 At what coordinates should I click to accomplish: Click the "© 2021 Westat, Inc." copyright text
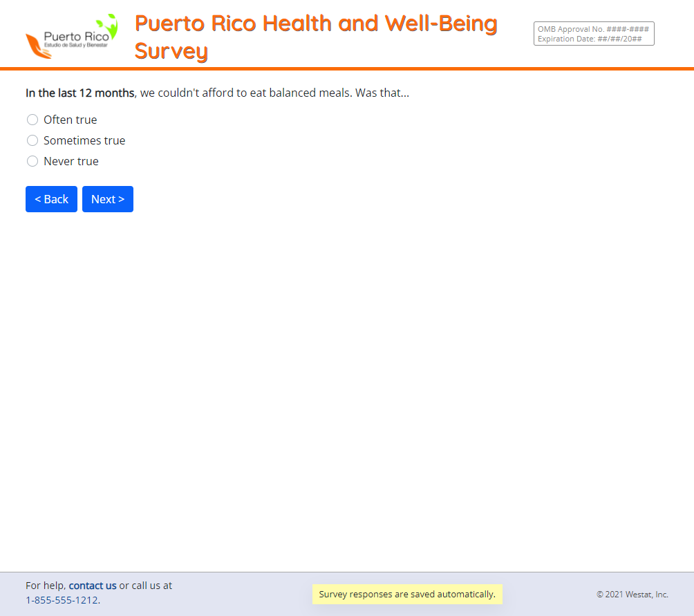tap(632, 595)
